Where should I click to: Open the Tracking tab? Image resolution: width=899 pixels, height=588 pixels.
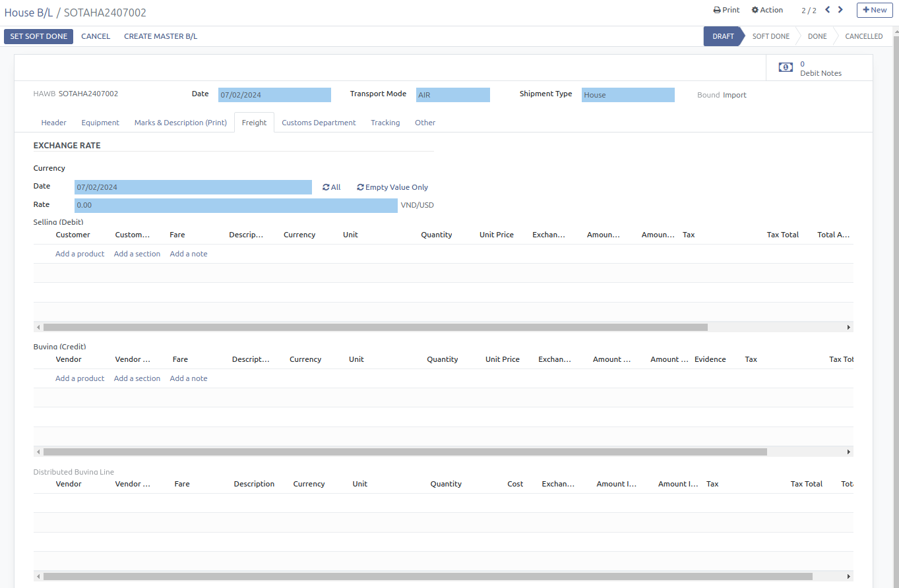pyautogui.click(x=385, y=123)
